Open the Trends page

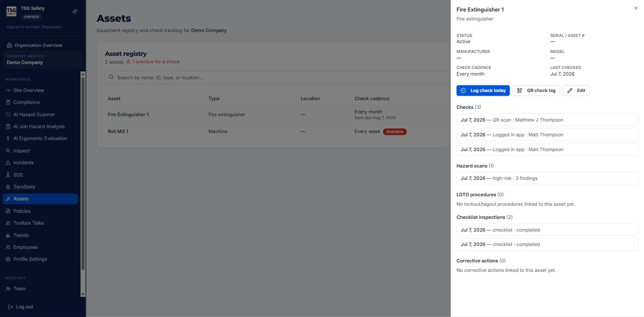(40, 235)
